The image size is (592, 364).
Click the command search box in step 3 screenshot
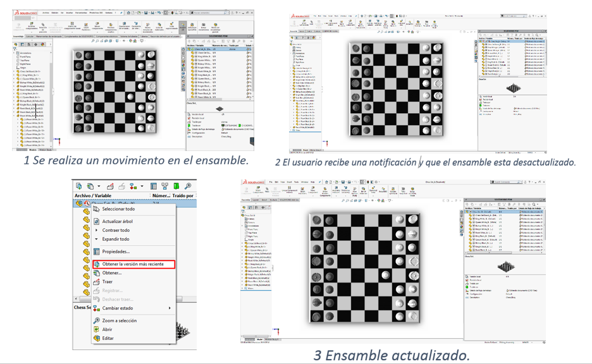507,182
